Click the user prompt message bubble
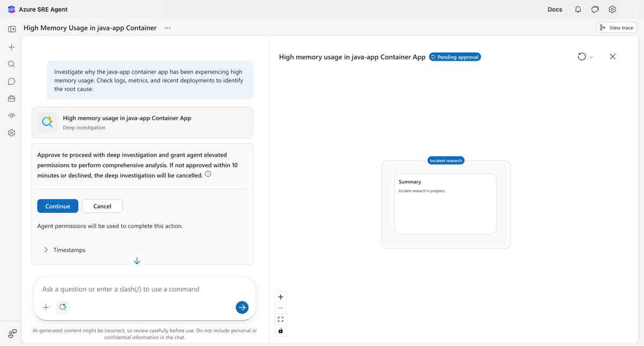This screenshot has height=346, width=644. 150,80
